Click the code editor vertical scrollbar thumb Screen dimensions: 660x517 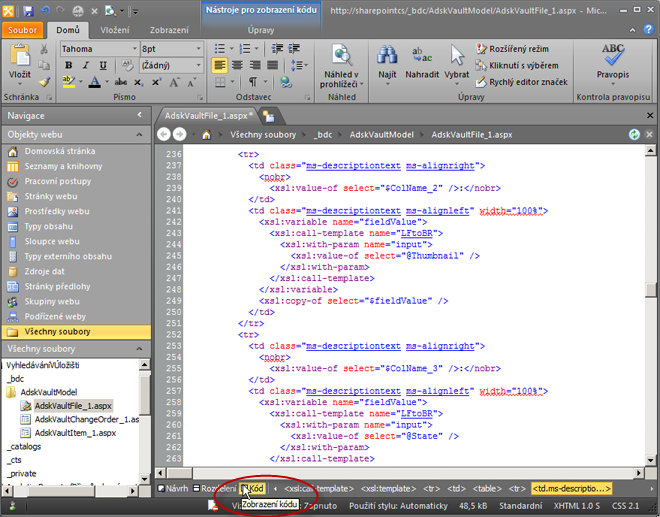[651, 290]
